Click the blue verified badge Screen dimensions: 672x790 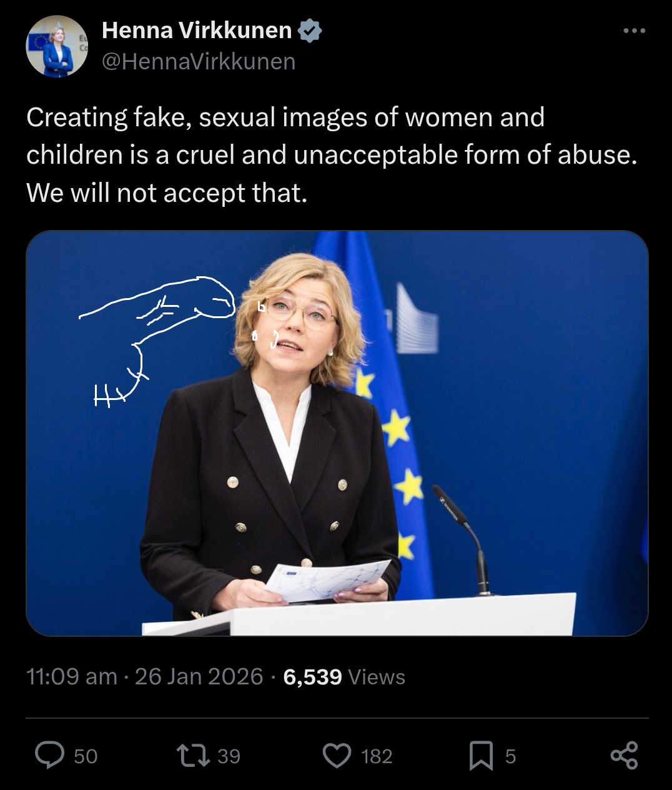click(x=310, y=30)
